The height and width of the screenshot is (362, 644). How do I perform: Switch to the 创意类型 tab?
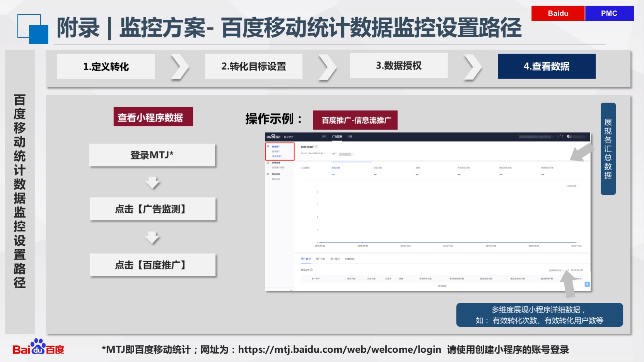pos(350,259)
